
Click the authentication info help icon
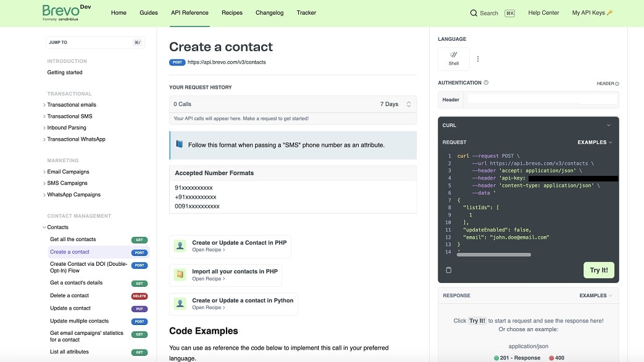tap(486, 83)
